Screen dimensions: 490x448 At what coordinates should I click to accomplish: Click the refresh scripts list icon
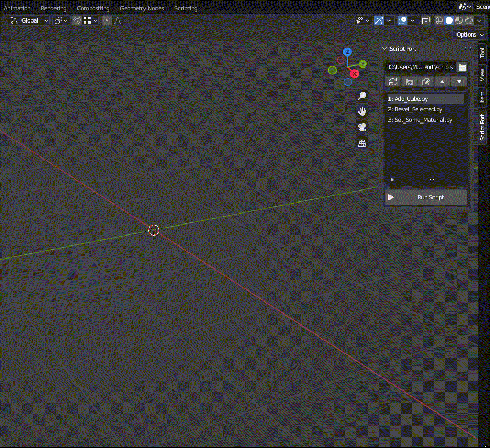pos(393,82)
